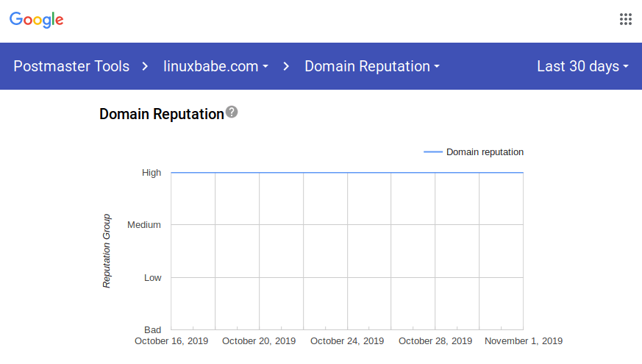The image size is (642, 364).
Task: Click the Medium reputation axis label
Action: click(x=144, y=225)
